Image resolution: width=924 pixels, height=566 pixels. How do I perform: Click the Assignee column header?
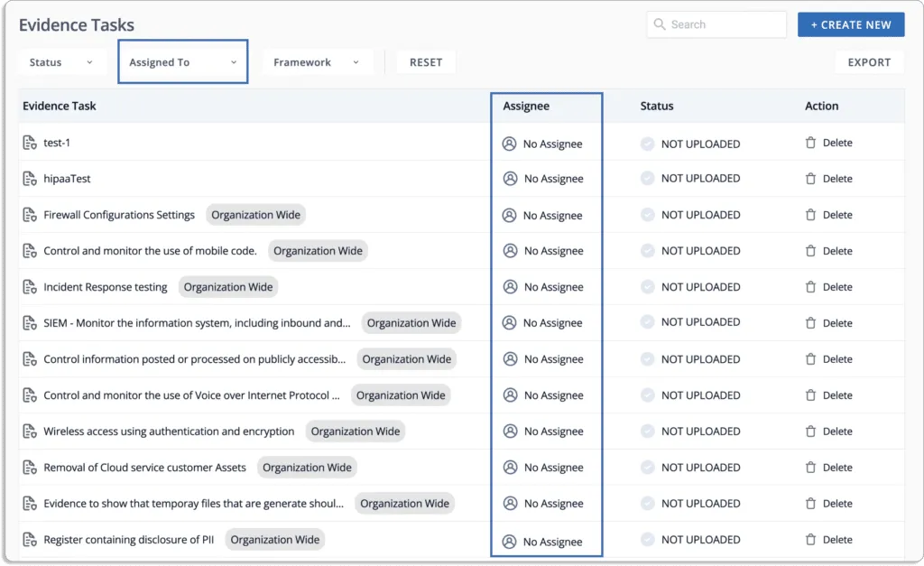(x=526, y=107)
